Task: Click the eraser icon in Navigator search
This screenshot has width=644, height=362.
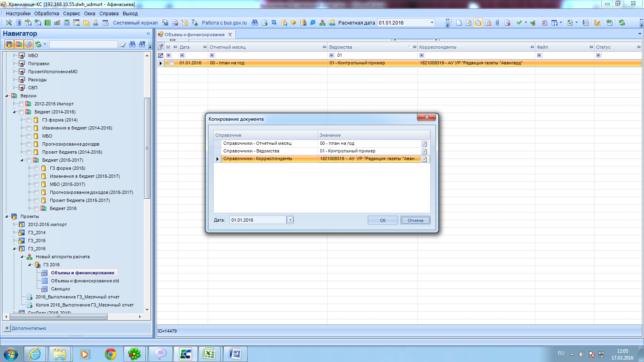Action: (123, 44)
